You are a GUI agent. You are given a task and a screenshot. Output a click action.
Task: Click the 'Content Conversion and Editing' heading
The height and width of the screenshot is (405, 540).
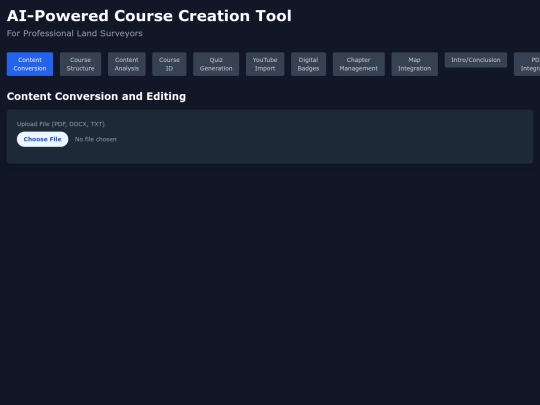(96, 96)
